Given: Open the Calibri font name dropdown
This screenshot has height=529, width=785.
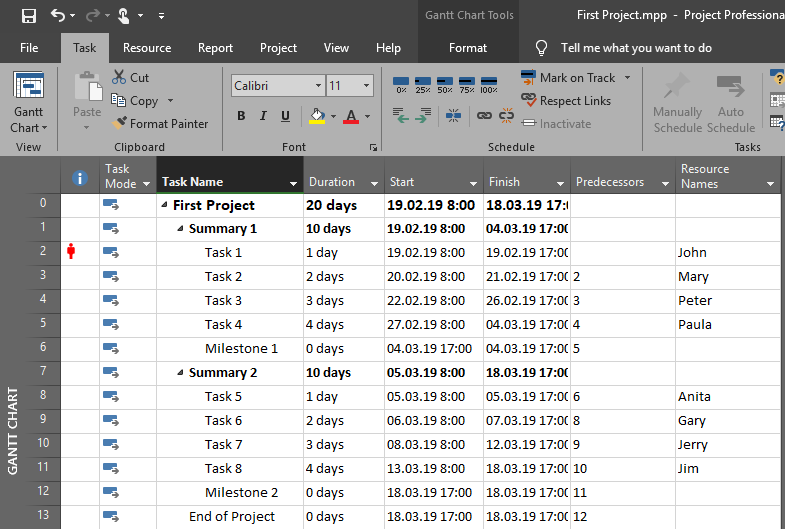Looking at the screenshot, I should tap(318, 86).
